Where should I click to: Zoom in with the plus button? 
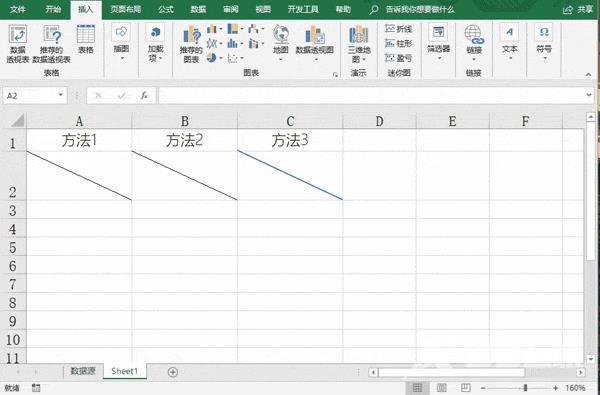pos(556,388)
